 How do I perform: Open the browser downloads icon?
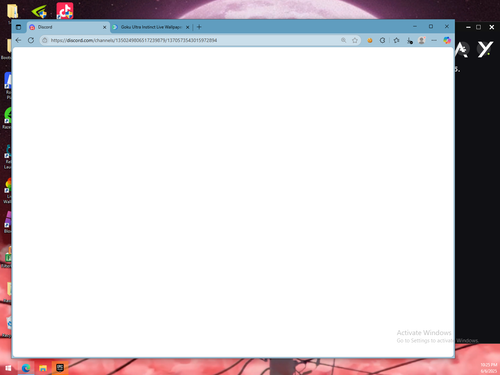tap(409, 41)
